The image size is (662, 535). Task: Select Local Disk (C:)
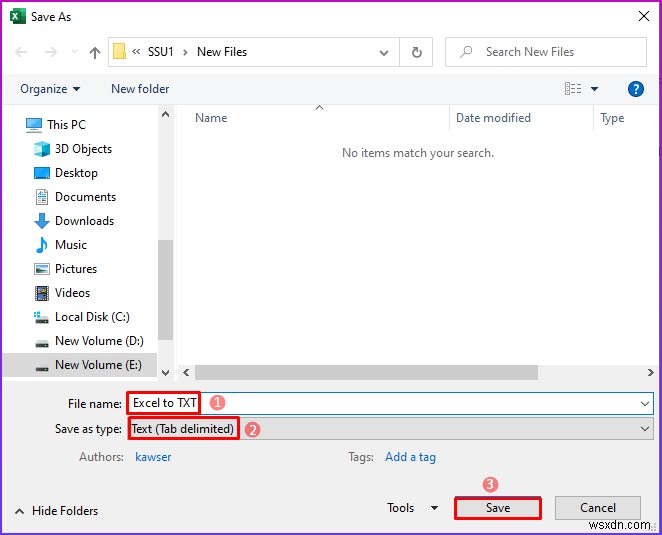tap(92, 318)
